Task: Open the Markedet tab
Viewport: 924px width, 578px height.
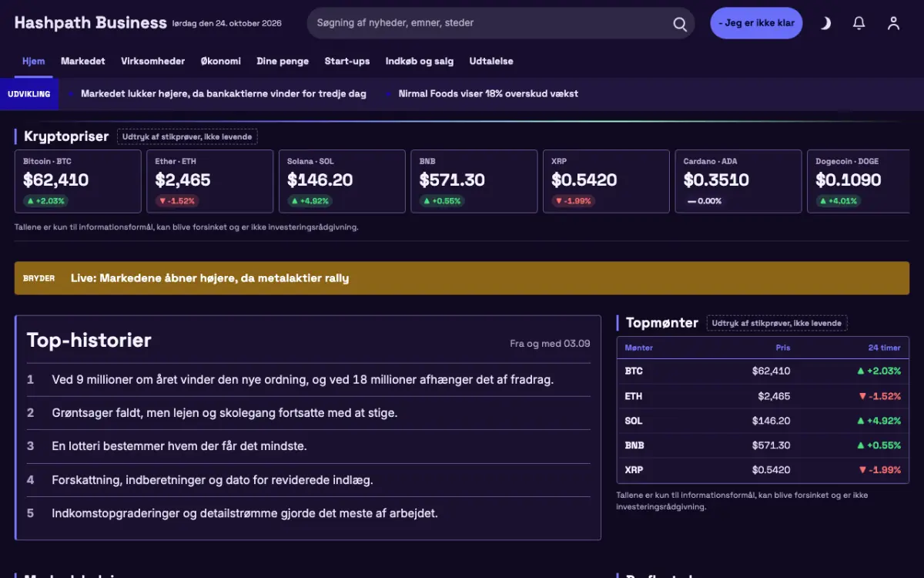Action: tap(83, 61)
